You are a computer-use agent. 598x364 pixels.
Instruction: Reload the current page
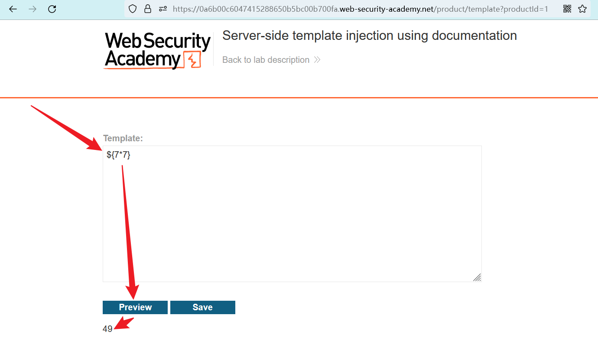coord(52,9)
